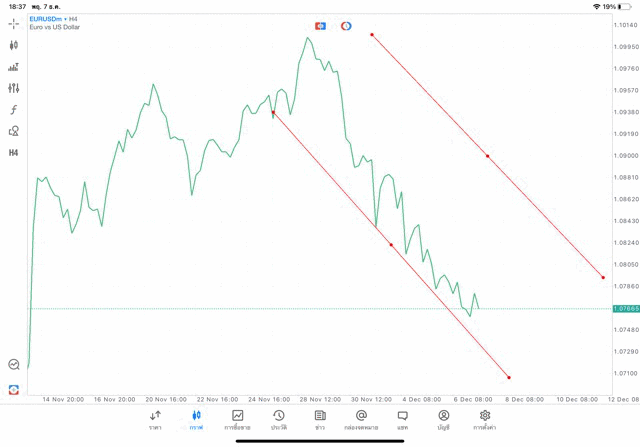Tap the trade panel icon at sidebar bottom
The image size is (640, 447).
coord(13,388)
